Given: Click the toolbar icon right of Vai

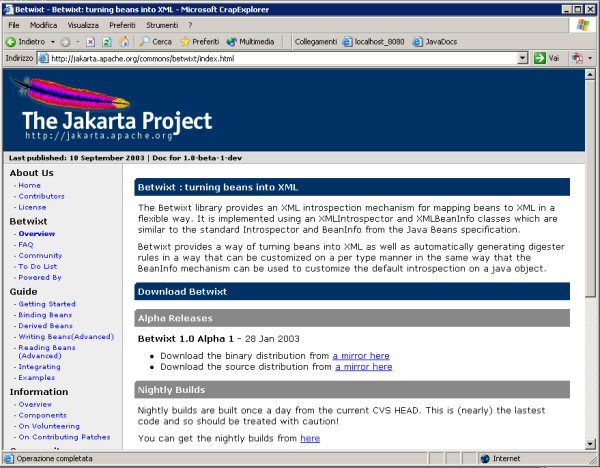Looking at the screenshot, I should 577,58.
